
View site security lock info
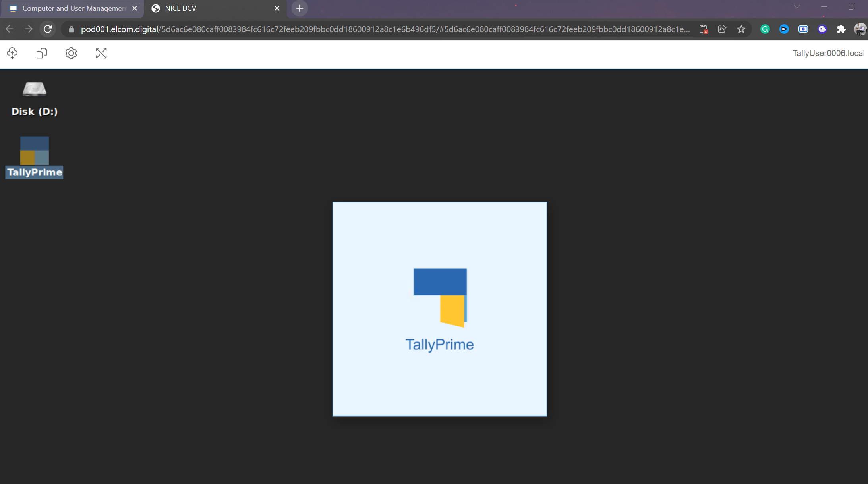(x=72, y=29)
